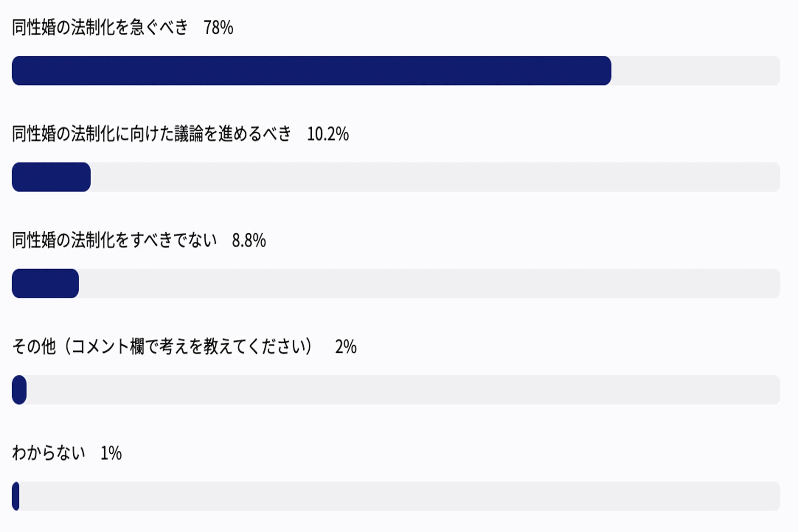
Task: Click the empty gray portion of the 78% bar
Action: point(695,71)
